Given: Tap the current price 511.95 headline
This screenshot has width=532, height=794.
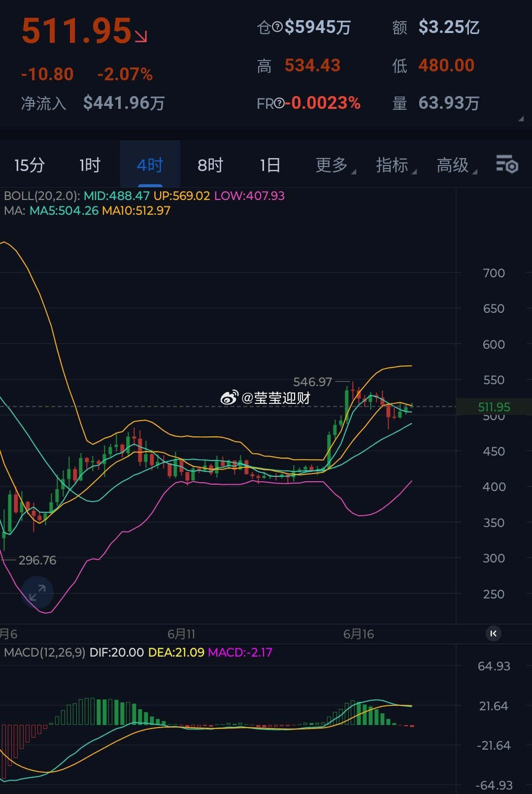Looking at the screenshot, I should [x=77, y=32].
